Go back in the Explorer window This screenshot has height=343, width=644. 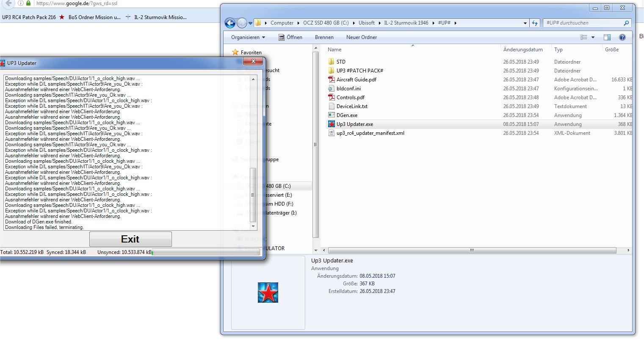(230, 23)
